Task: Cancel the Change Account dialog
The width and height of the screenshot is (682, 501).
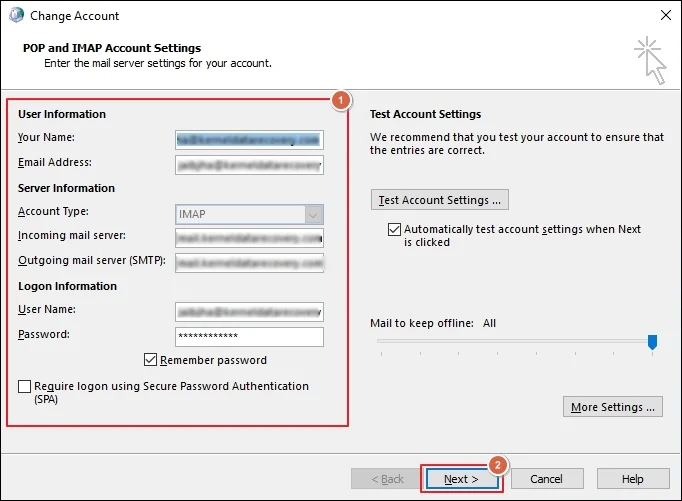Action: pos(547,479)
